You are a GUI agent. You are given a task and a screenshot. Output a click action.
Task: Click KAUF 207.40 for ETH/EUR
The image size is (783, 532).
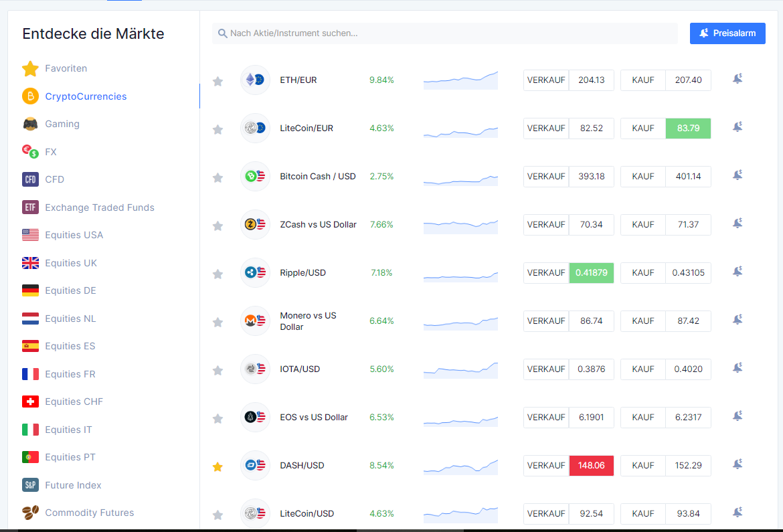[x=666, y=80]
